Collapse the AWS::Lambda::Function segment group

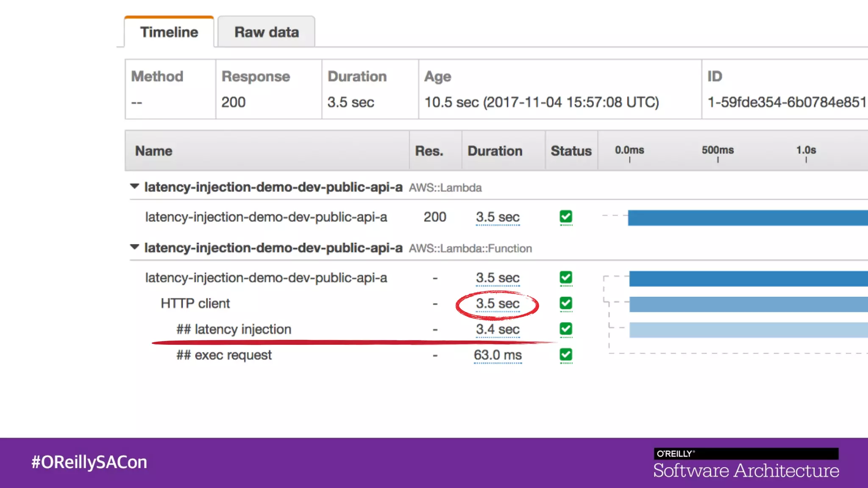point(134,247)
